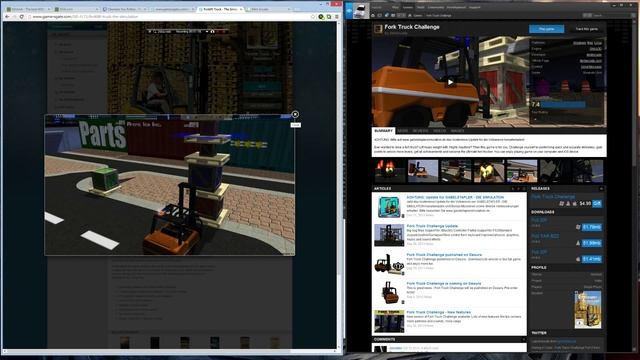Click the blue buy button next to $4.99
Screen dimensions: 640x360
(x=597, y=203)
